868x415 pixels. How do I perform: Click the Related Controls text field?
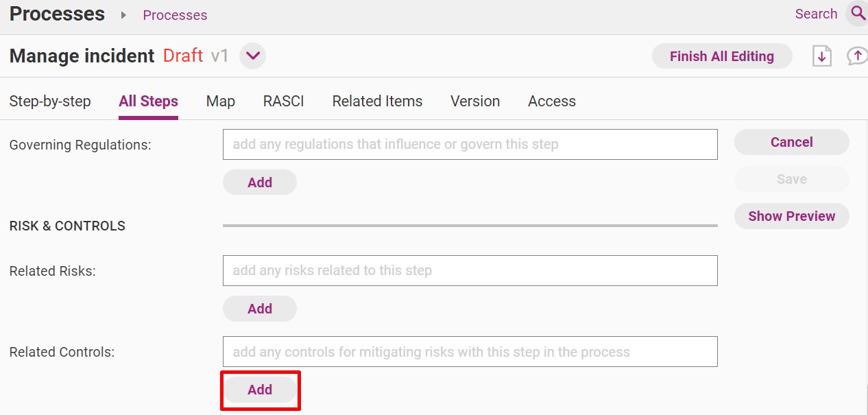click(x=470, y=352)
